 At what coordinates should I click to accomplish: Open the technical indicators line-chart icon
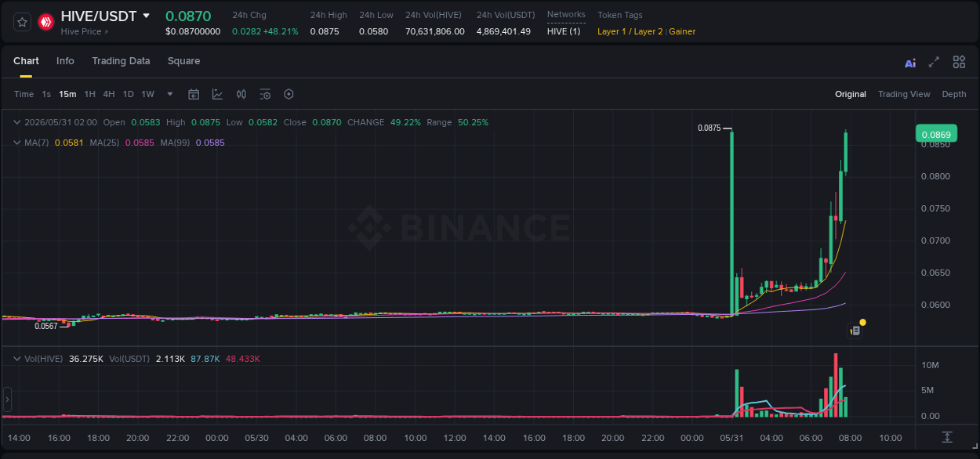217,94
